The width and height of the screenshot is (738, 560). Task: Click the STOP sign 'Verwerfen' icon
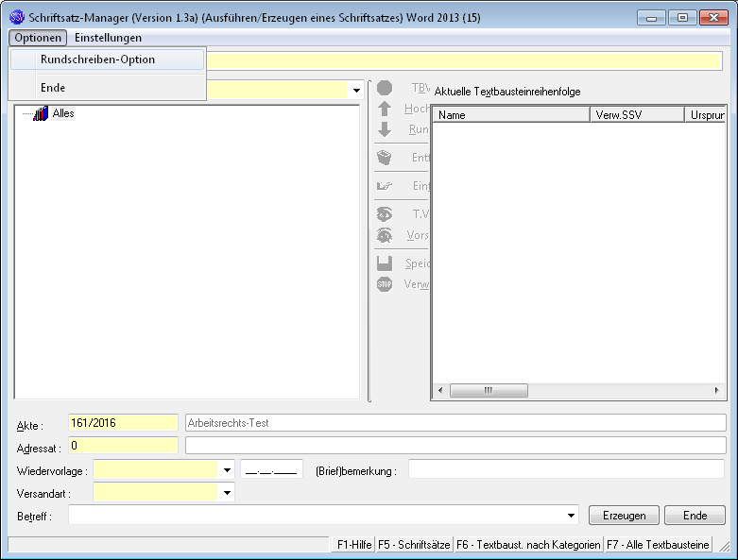385,284
